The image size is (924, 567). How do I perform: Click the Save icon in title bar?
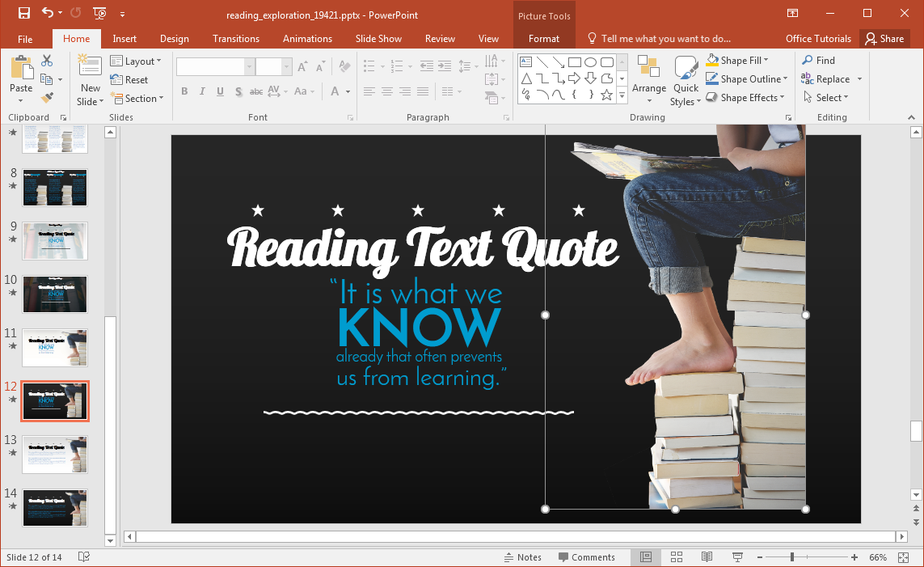pyautogui.click(x=23, y=13)
